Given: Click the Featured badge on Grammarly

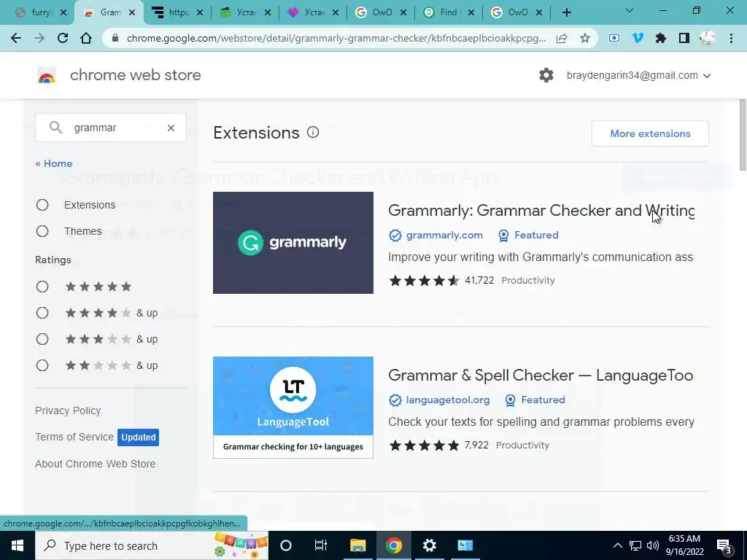Looking at the screenshot, I should 528,236.
